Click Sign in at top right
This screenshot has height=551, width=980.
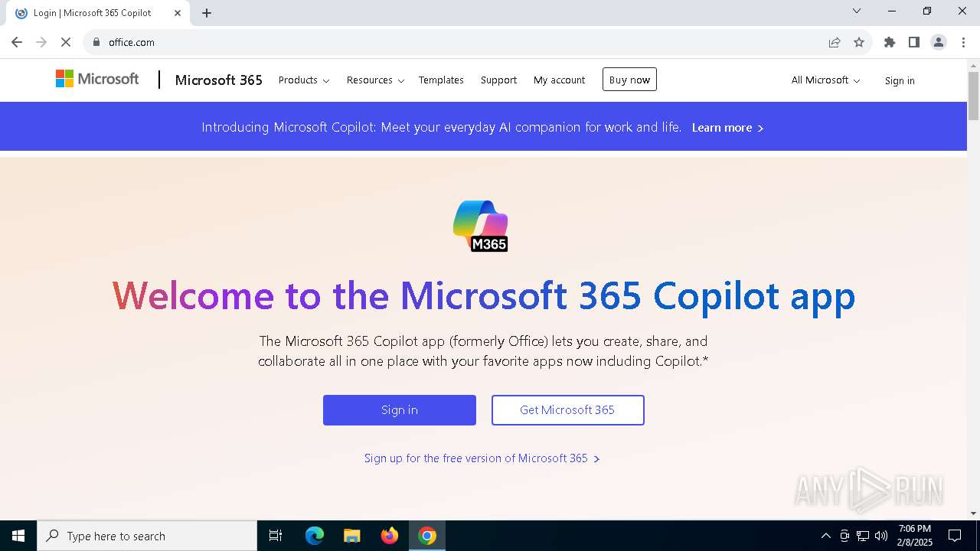[x=900, y=80]
